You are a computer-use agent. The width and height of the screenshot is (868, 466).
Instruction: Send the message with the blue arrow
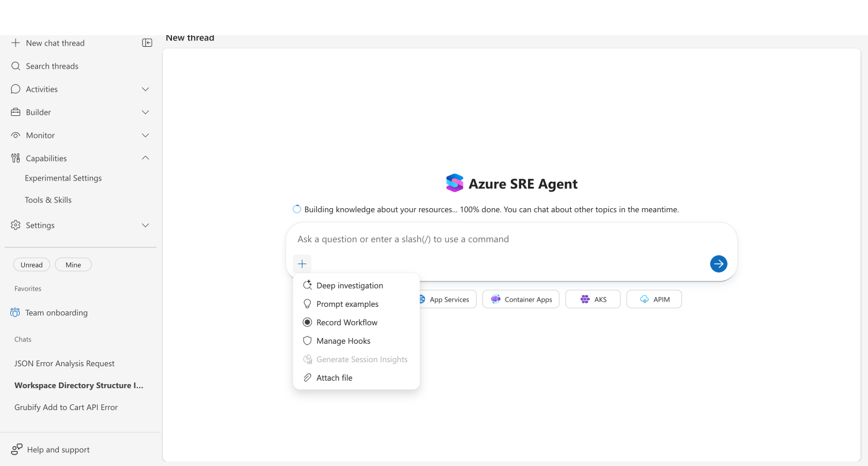pyautogui.click(x=719, y=264)
